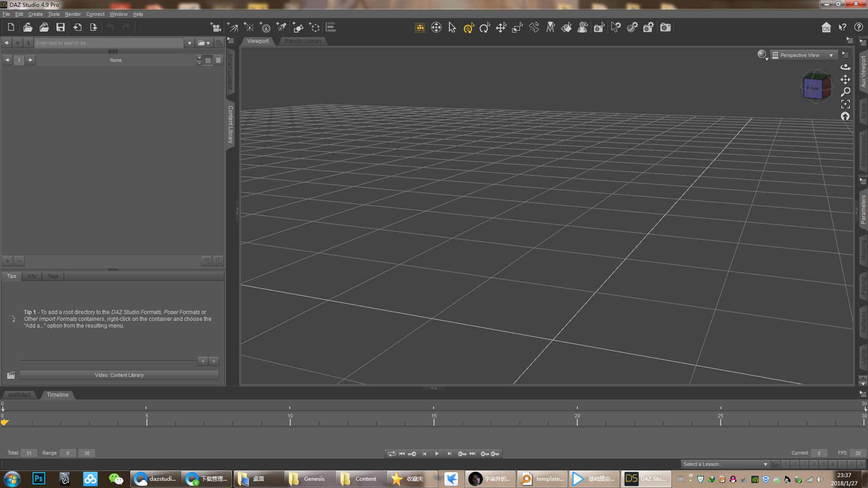The image size is (868, 488).
Task: Select the Scale tool icon
Action: point(517,28)
